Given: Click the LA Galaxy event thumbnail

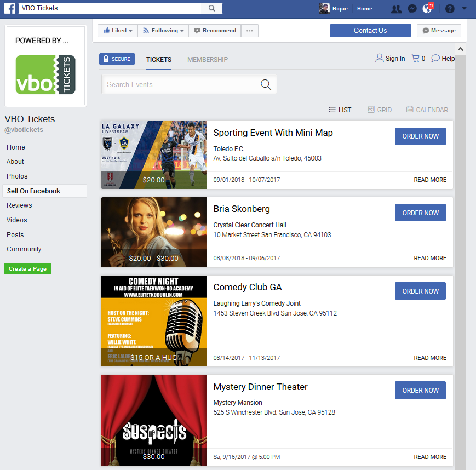Looking at the screenshot, I should pyautogui.click(x=153, y=154).
